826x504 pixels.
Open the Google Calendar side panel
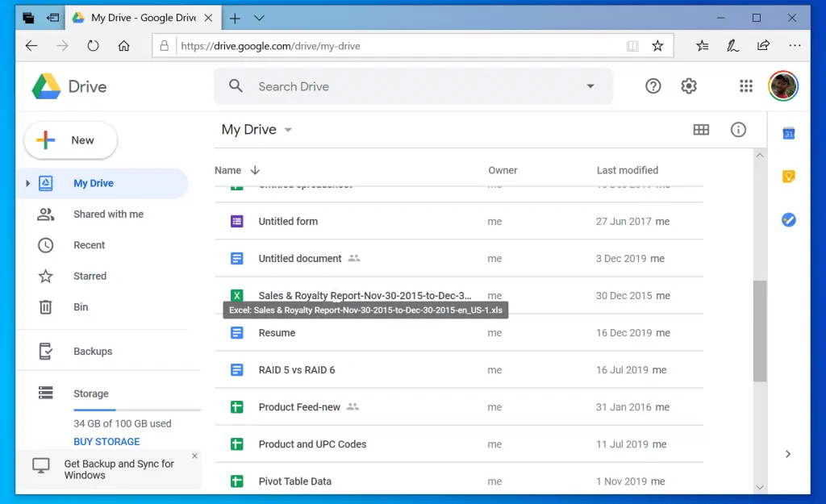click(788, 133)
